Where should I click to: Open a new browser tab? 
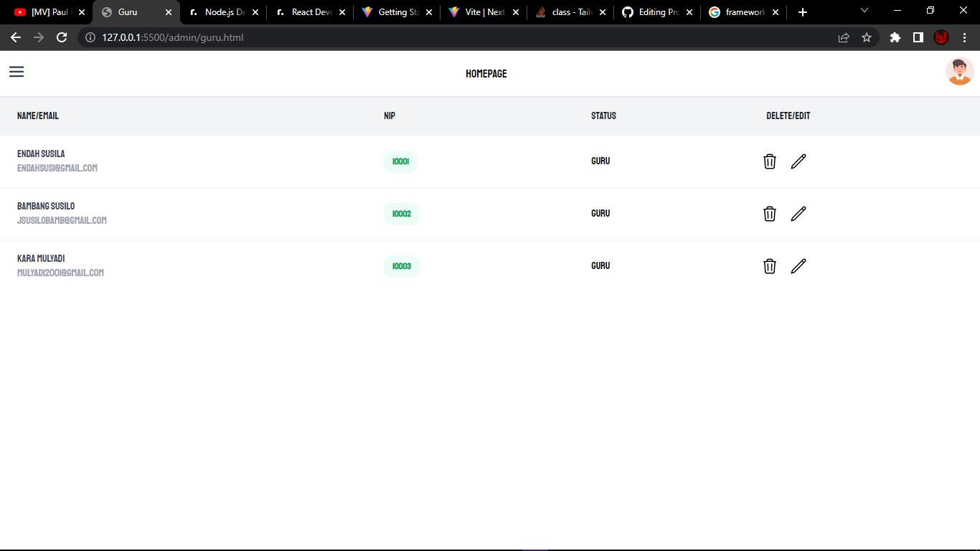[802, 12]
